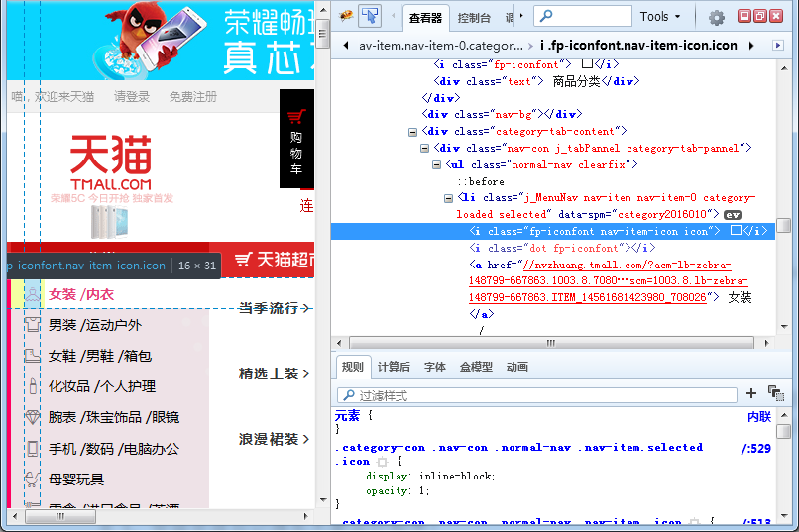Click the previous tabs arrow in devtools toolbar
Image resolution: width=799 pixels, height=532 pixels.
coord(393,16)
